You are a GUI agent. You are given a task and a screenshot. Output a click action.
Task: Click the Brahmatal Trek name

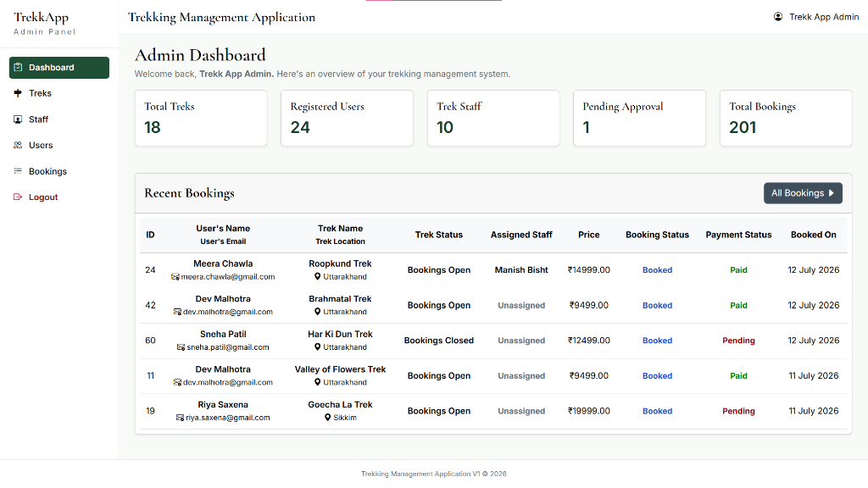click(x=340, y=299)
